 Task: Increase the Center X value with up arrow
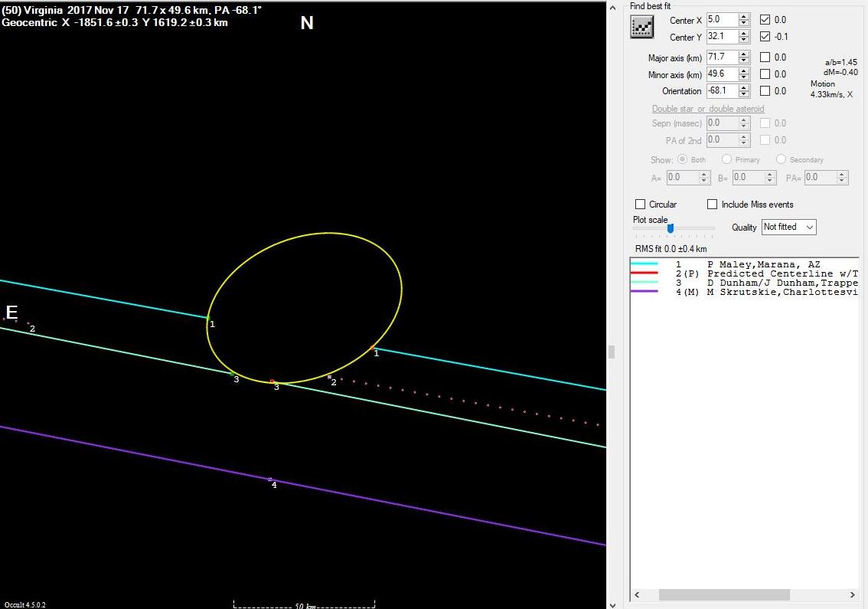[x=743, y=17]
